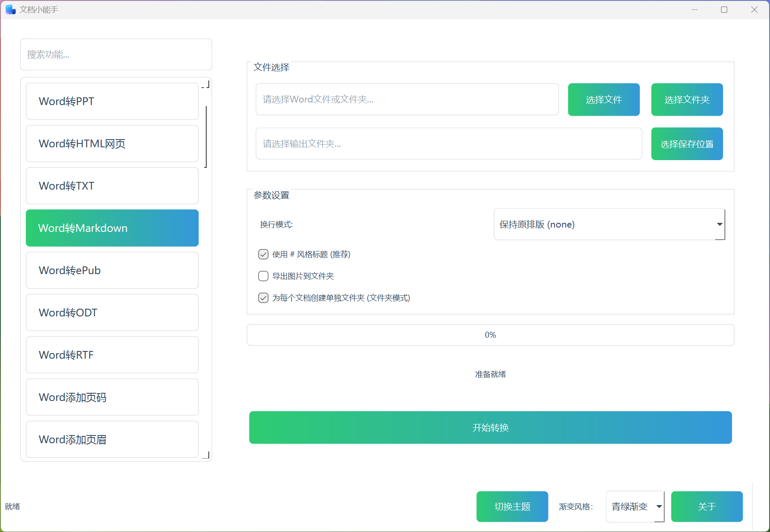
Task: Toggle the 使用 # 风格标题 checkbox
Action: tap(263, 254)
